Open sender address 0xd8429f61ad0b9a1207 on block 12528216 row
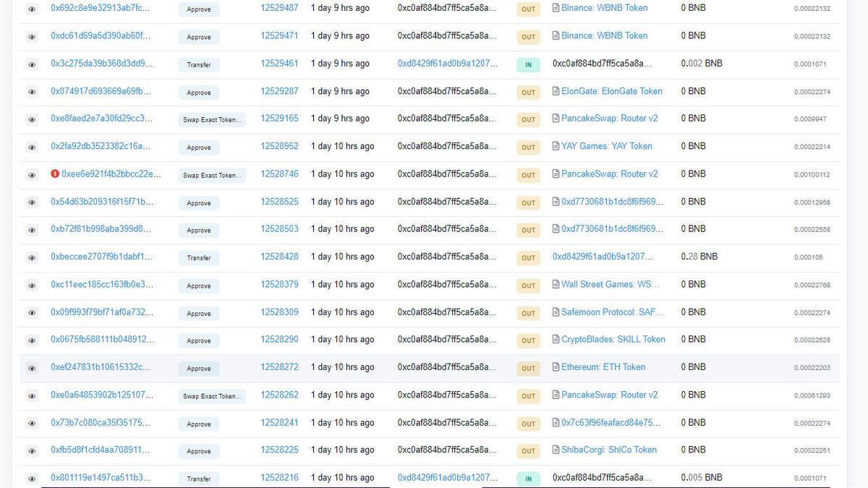This screenshot has width=868, height=488. coord(447,478)
